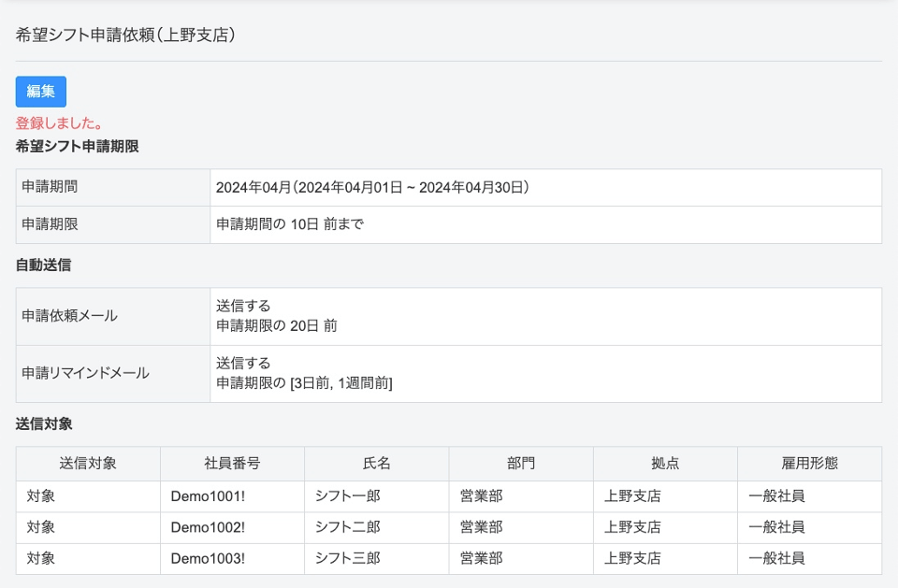Select employee number Demo1001! cell
This screenshot has width=898, height=588.
(208, 496)
